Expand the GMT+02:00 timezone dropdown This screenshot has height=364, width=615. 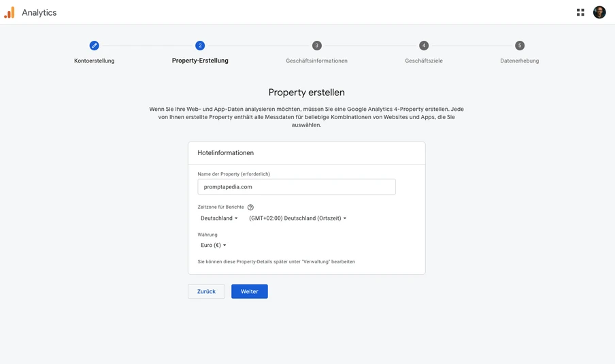[x=298, y=218]
